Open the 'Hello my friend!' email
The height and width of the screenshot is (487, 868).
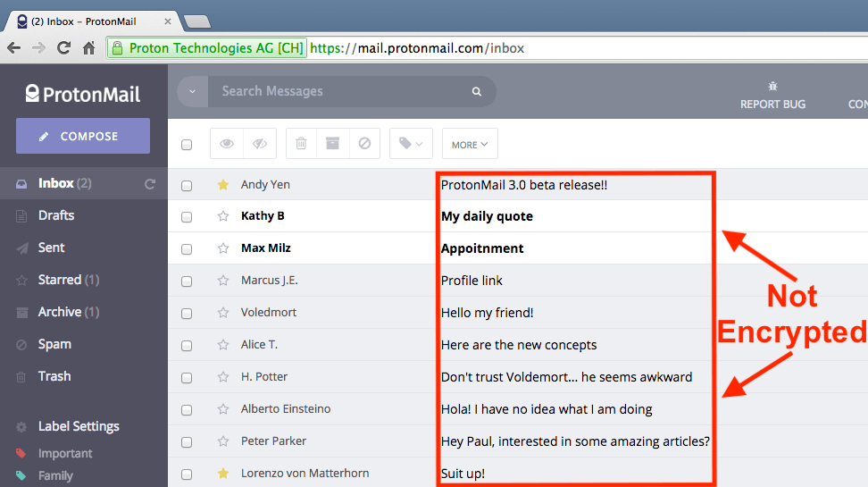coord(488,313)
